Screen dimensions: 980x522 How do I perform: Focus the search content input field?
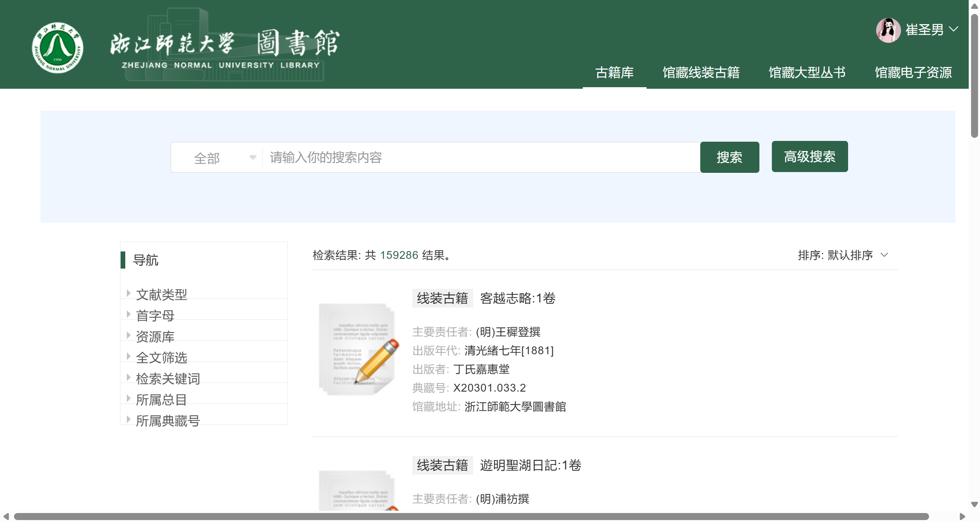[x=480, y=158]
